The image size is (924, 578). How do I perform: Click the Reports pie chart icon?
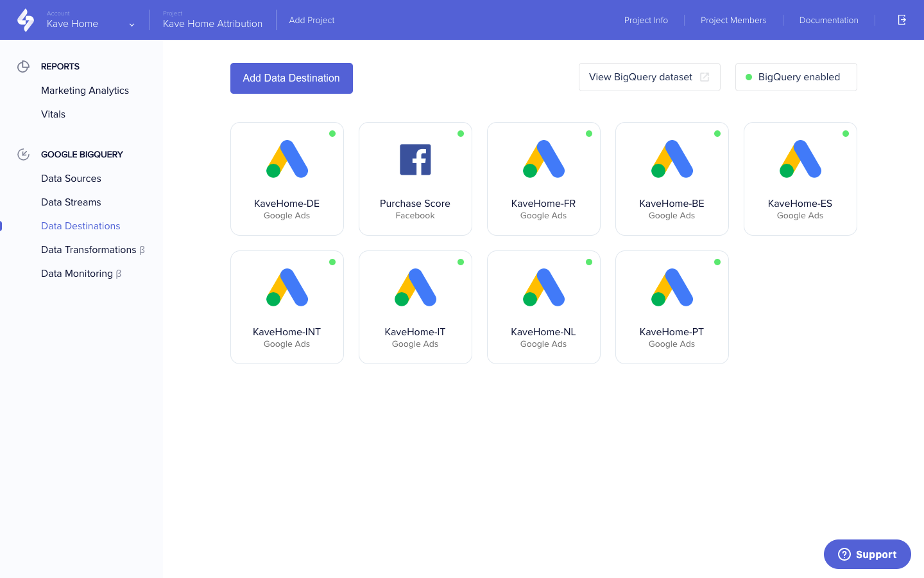23,66
